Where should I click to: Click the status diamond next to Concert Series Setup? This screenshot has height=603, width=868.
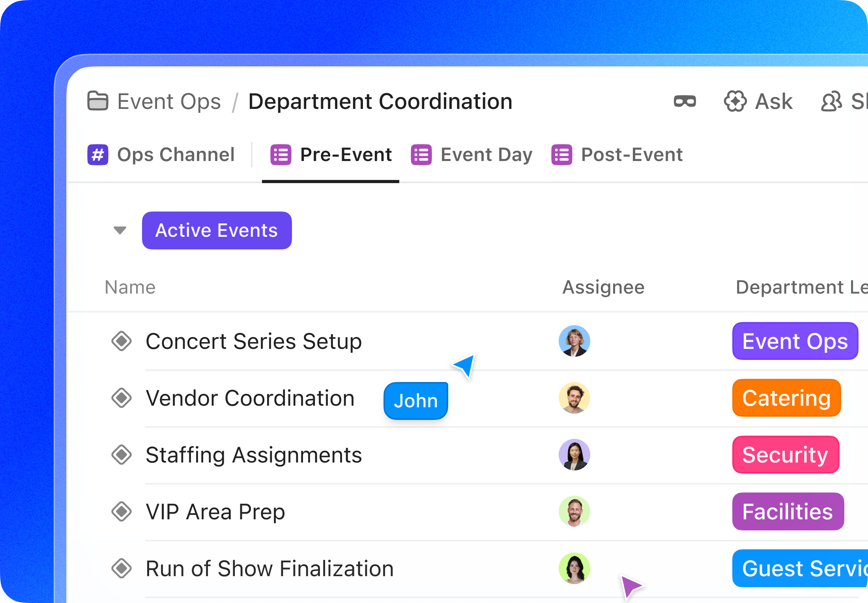click(122, 341)
